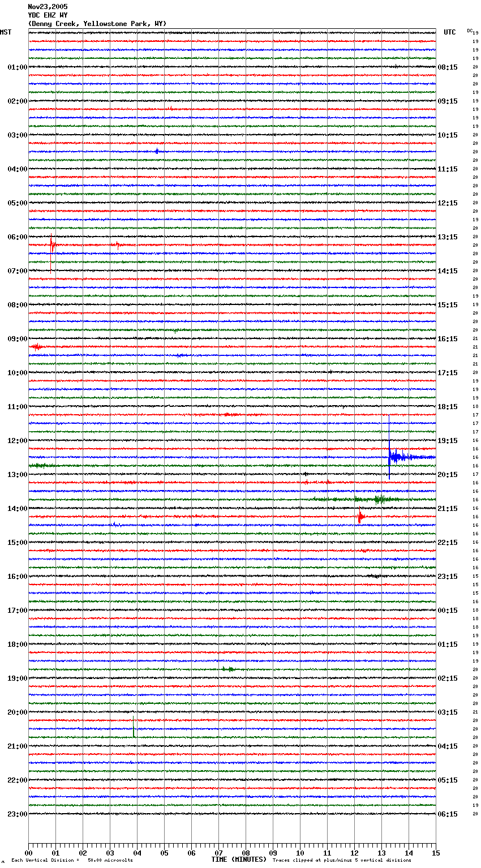Select the "18:00" MST time label
The height and width of the screenshot is (868, 481).
(18, 644)
